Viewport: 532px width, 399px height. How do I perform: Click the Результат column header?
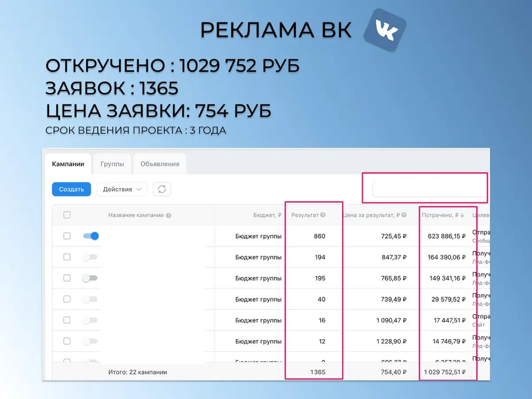305,215
